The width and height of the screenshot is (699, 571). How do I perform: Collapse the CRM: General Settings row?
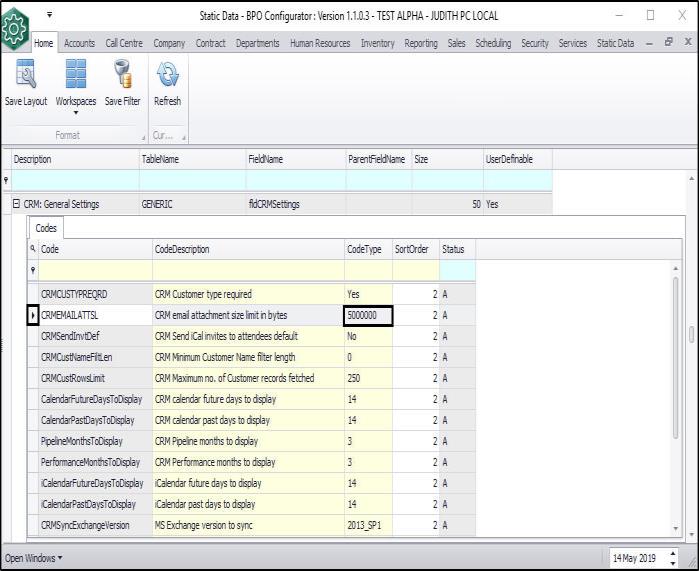tap(16, 205)
